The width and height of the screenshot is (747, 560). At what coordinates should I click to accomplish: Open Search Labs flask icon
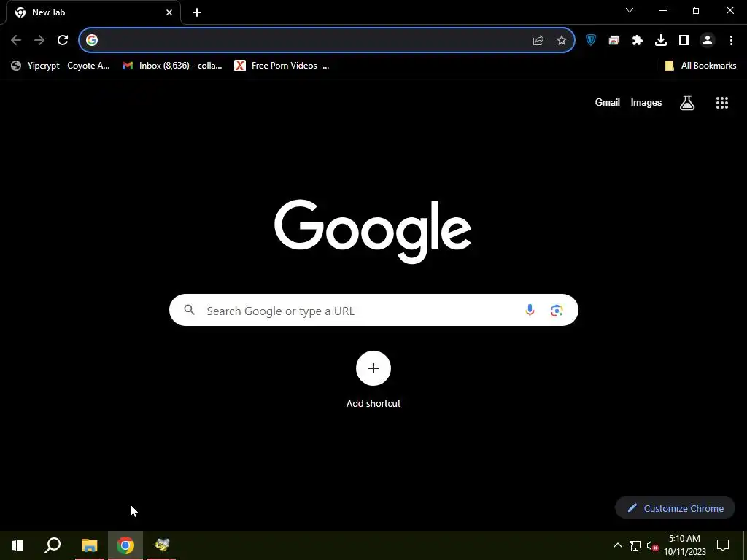(x=687, y=103)
